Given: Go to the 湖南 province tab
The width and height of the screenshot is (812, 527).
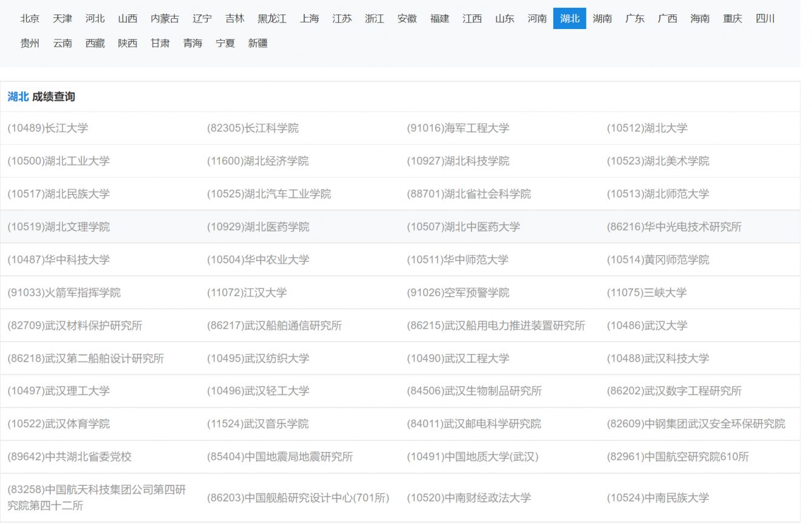Looking at the screenshot, I should (x=602, y=19).
